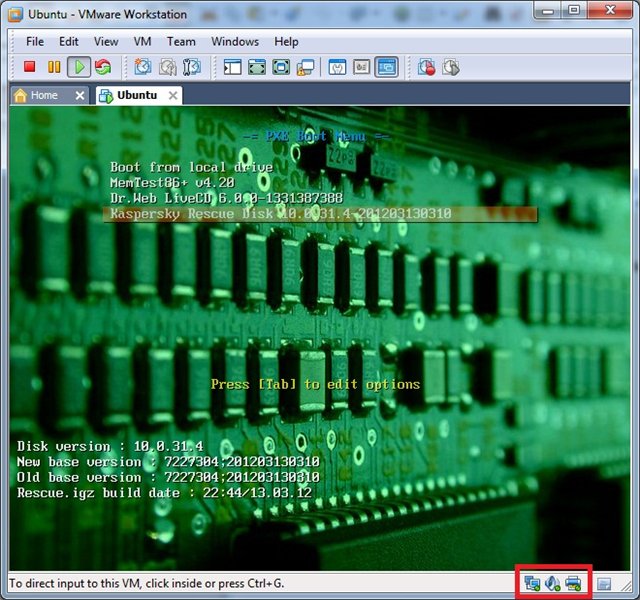
Task: Click the message log icon in status bar
Action: [x=604, y=584]
